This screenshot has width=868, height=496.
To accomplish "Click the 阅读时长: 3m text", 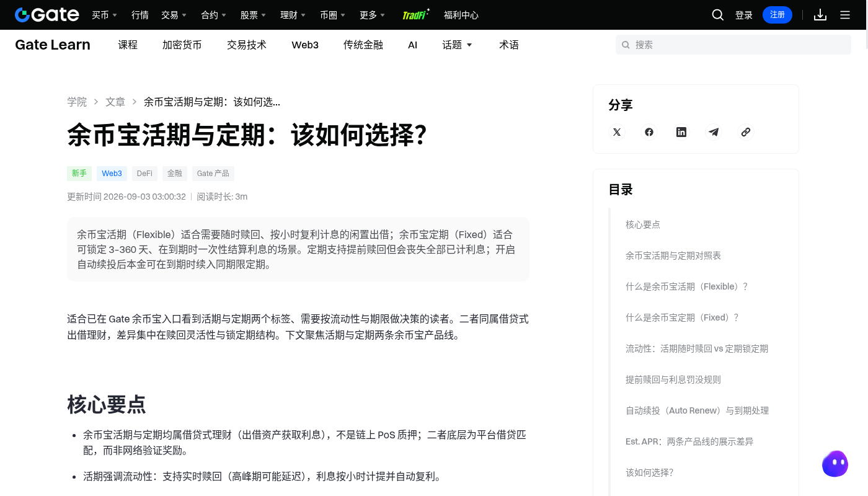I will coord(222,197).
